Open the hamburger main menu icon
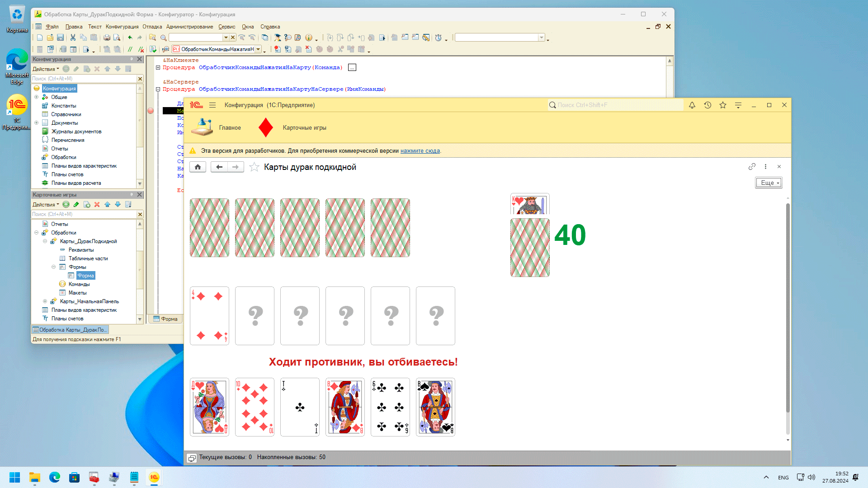The image size is (868, 488). pos(212,105)
